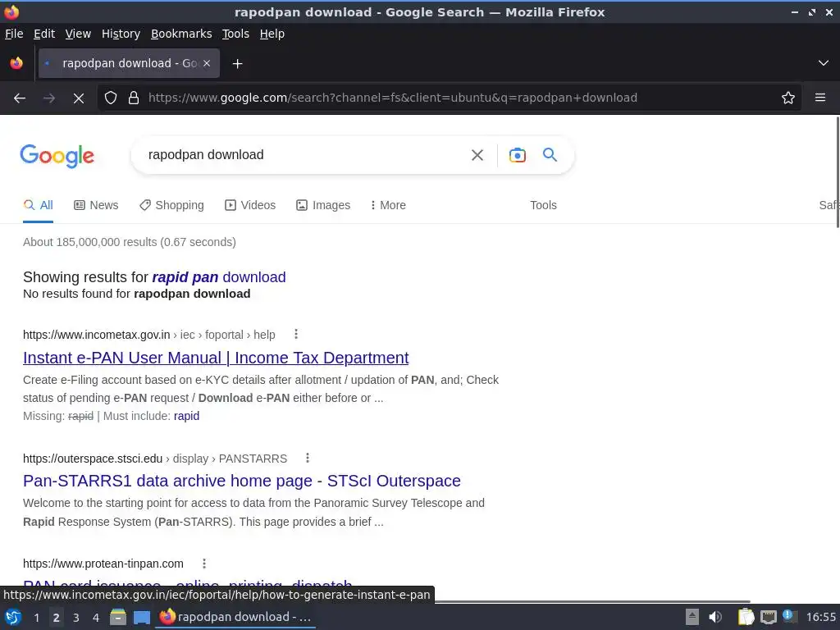
Task: Switch to News results
Action: click(x=96, y=205)
